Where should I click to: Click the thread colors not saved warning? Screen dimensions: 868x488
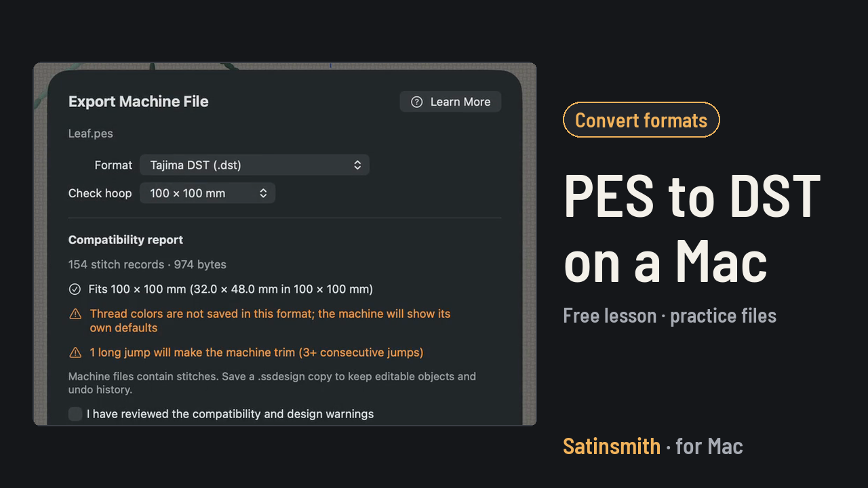click(x=270, y=321)
